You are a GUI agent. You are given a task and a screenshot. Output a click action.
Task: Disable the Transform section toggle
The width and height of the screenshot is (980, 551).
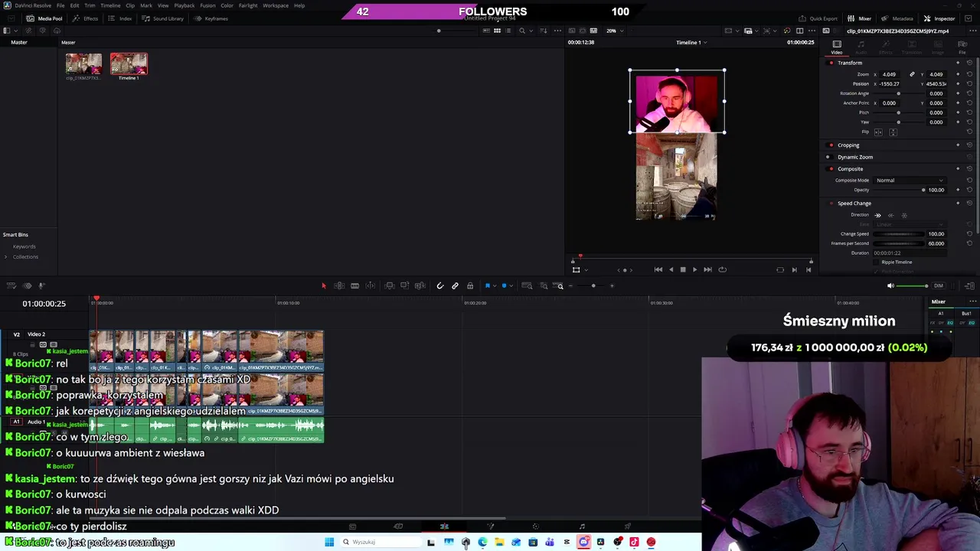click(831, 63)
